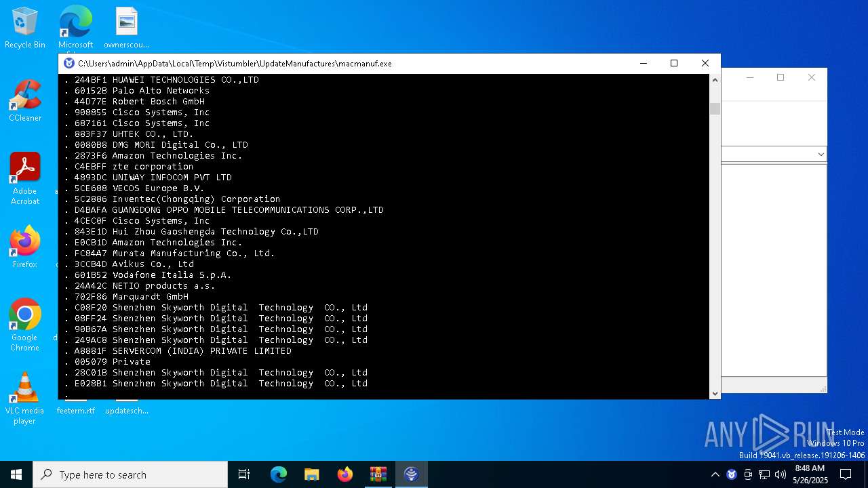This screenshot has height=488, width=868.
Task: Click the console scrollbar thumb
Action: click(x=715, y=109)
